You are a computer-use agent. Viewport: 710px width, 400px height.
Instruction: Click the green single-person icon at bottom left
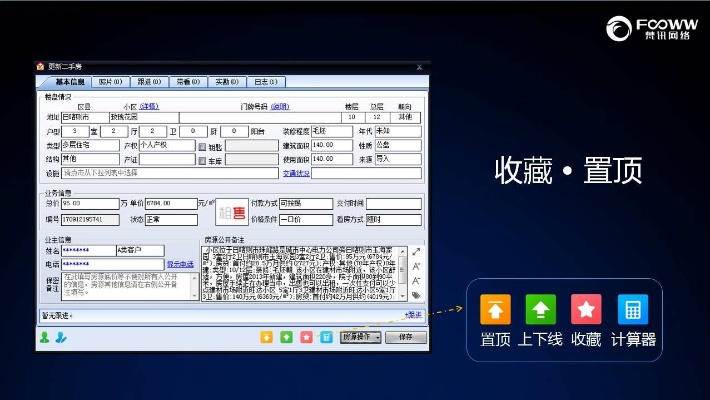point(45,337)
